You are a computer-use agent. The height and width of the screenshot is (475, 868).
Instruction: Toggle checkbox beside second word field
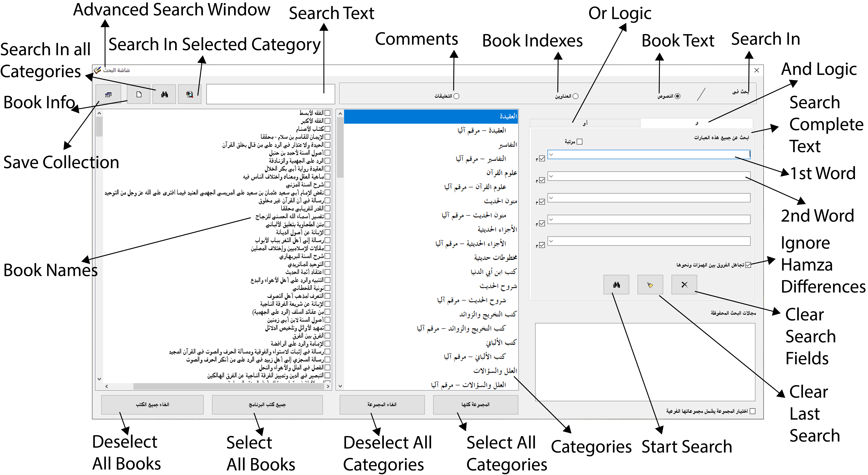point(542,180)
